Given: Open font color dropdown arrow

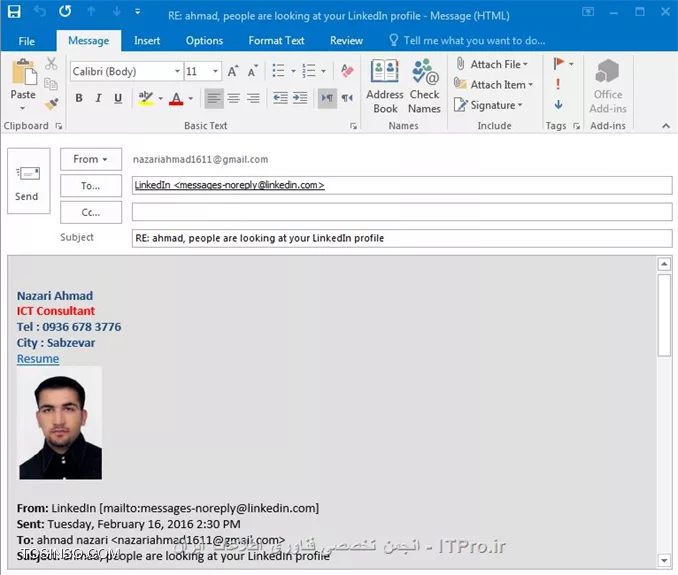Looking at the screenshot, I should coord(191,99).
